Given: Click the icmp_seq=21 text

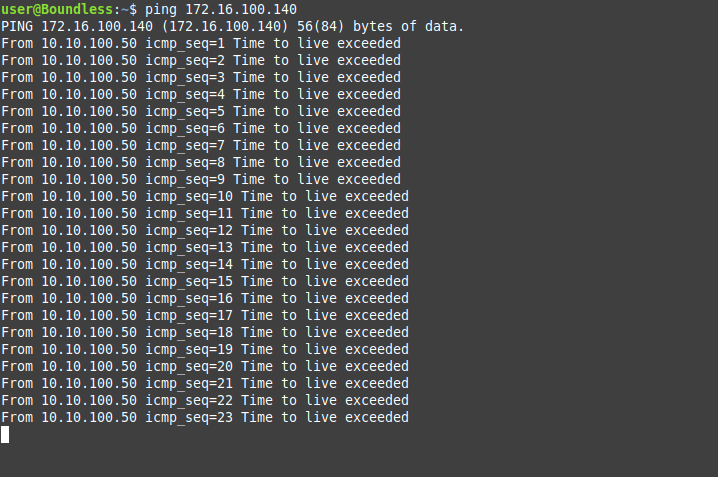Looking at the screenshot, I should tap(188, 383).
